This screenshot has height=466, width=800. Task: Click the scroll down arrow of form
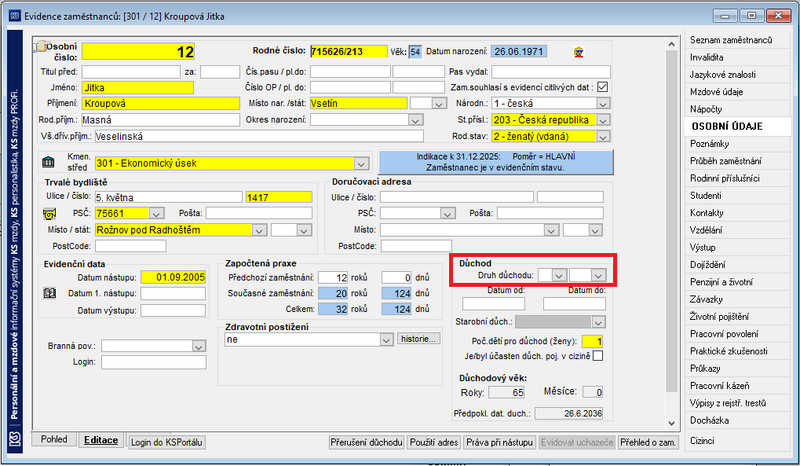pyautogui.click(x=671, y=423)
